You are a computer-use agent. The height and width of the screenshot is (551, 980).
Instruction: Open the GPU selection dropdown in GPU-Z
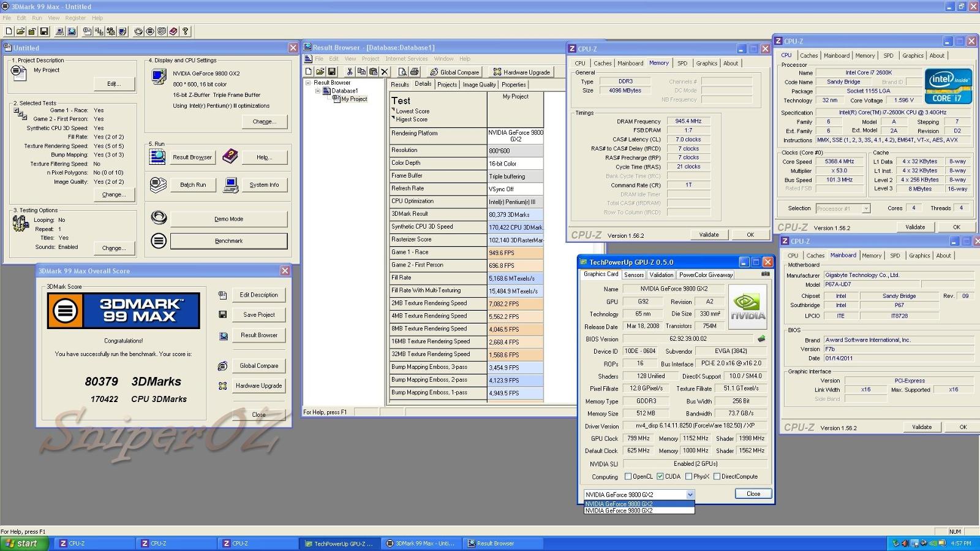click(690, 495)
